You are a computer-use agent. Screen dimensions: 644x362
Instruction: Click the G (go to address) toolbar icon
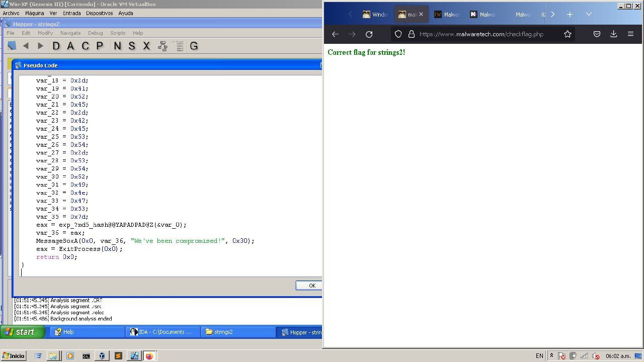(194, 45)
